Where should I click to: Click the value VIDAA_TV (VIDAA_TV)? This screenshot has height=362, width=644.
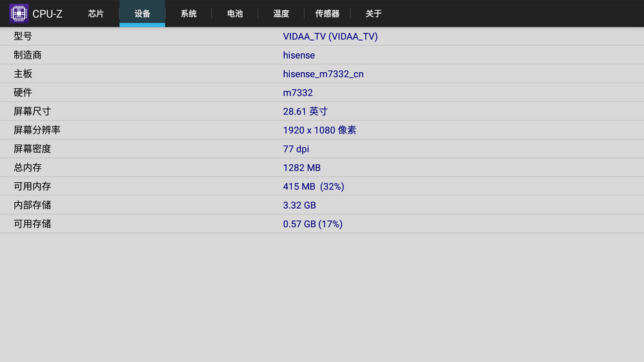click(330, 37)
